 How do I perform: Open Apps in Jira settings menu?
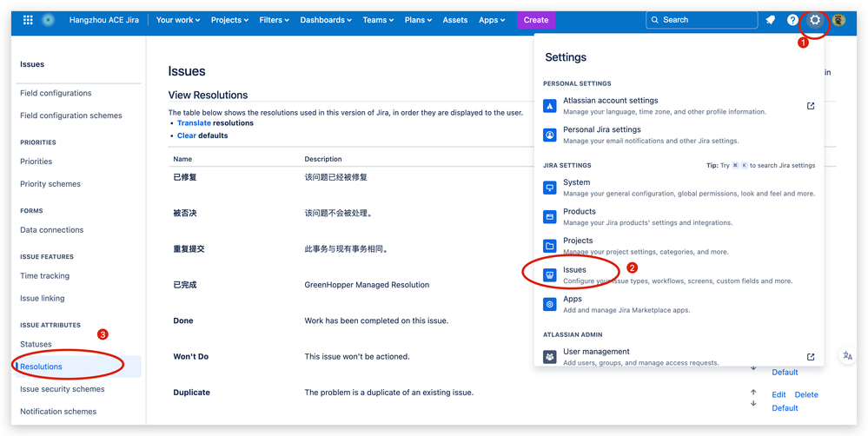[679, 304]
